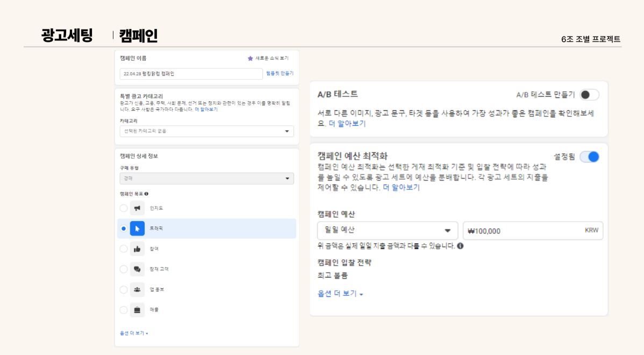Screen dimensions: 644x355
Task: Select the 참여 radio button
Action: pos(124,248)
